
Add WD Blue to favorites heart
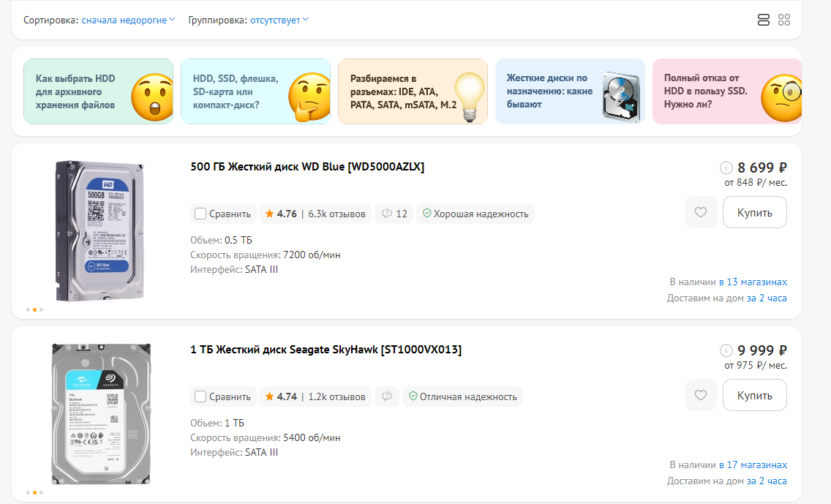pos(701,212)
